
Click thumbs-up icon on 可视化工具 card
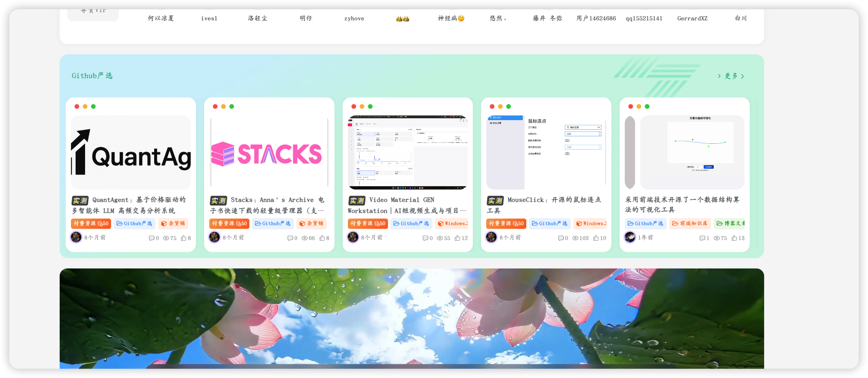[734, 238]
